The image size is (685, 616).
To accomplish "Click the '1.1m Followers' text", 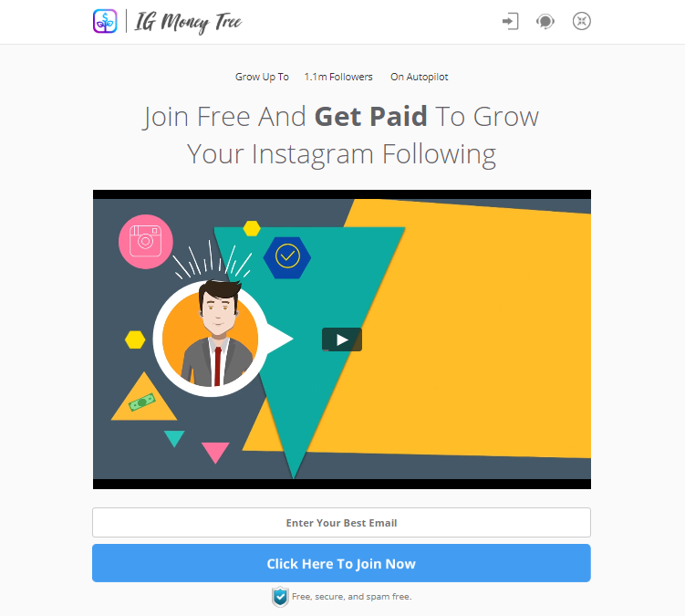I will [338, 77].
